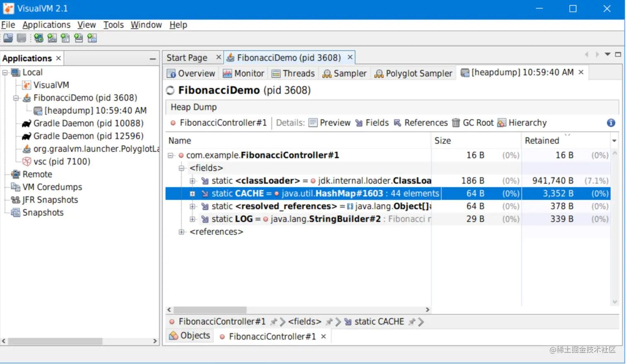Viewport: 626px width, 364px height.
Task: Click the Add JMX Connection toolbar icon
Action: (52, 38)
